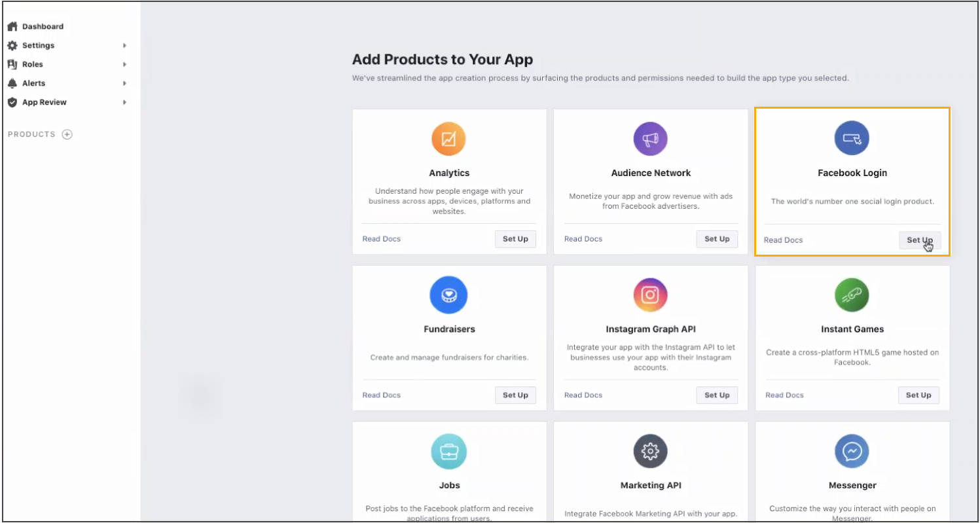The width and height of the screenshot is (980, 523).
Task: Click the Messenger card title
Action: (852, 486)
